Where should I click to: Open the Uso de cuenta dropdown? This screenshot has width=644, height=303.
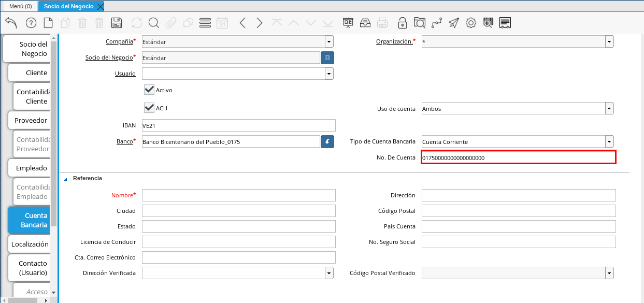click(609, 108)
